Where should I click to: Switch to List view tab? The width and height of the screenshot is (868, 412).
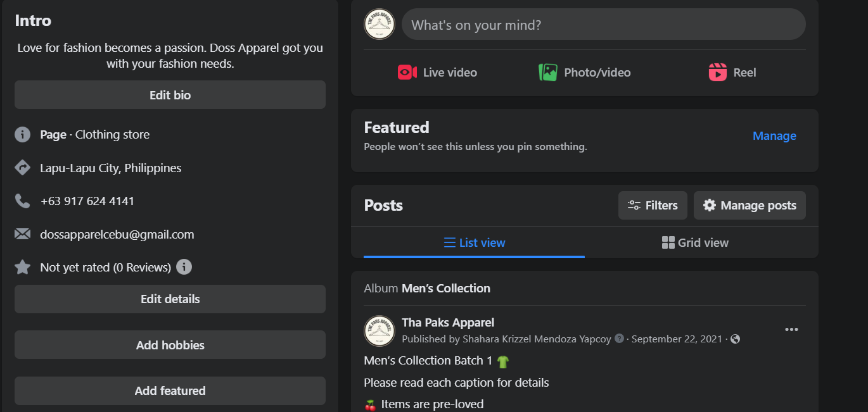[x=474, y=242]
